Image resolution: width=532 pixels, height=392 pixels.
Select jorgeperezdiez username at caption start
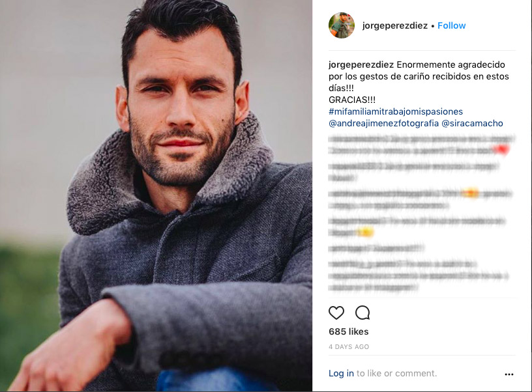click(x=361, y=64)
